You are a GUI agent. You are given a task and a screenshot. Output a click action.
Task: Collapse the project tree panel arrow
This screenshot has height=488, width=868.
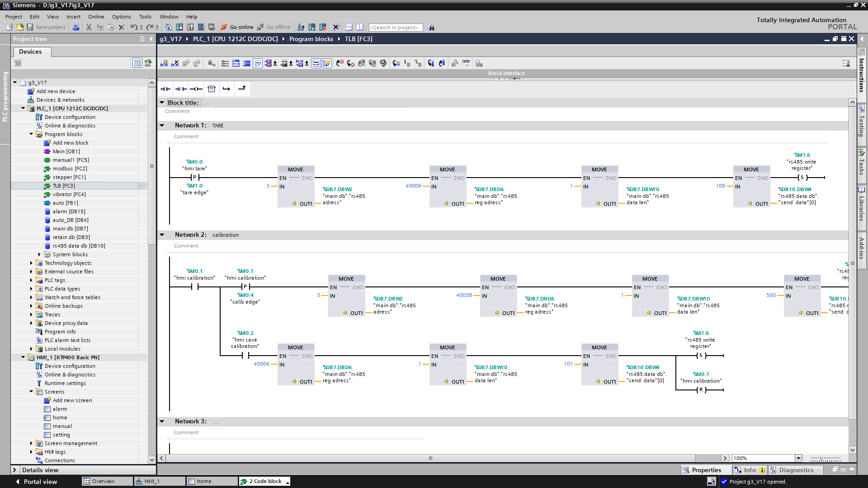click(151, 39)
